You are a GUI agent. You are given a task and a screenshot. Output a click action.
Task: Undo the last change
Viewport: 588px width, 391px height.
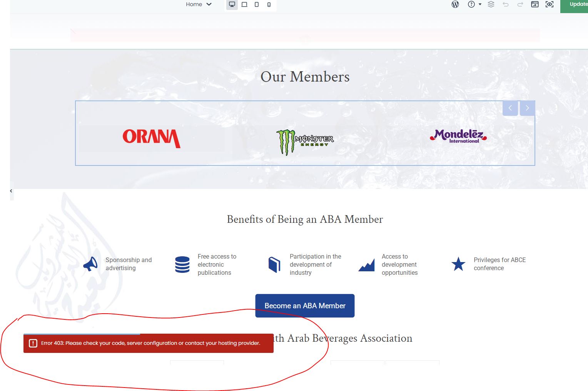point(506,4)
